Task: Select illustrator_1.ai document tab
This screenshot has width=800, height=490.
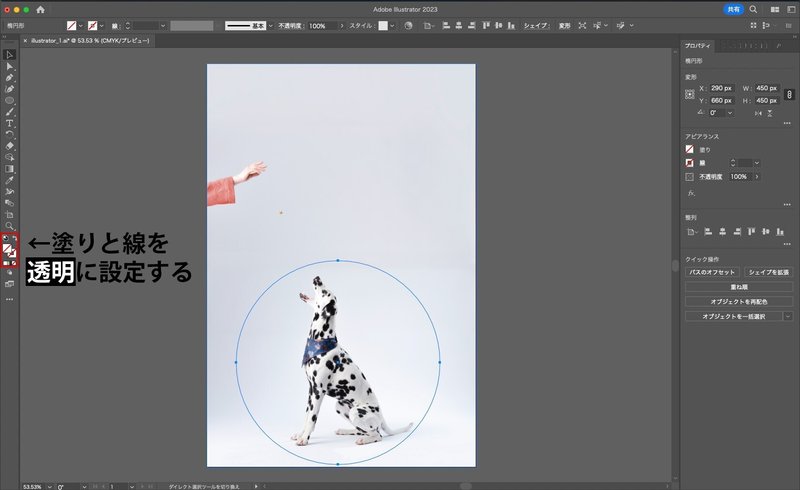Action: [90, 40]
